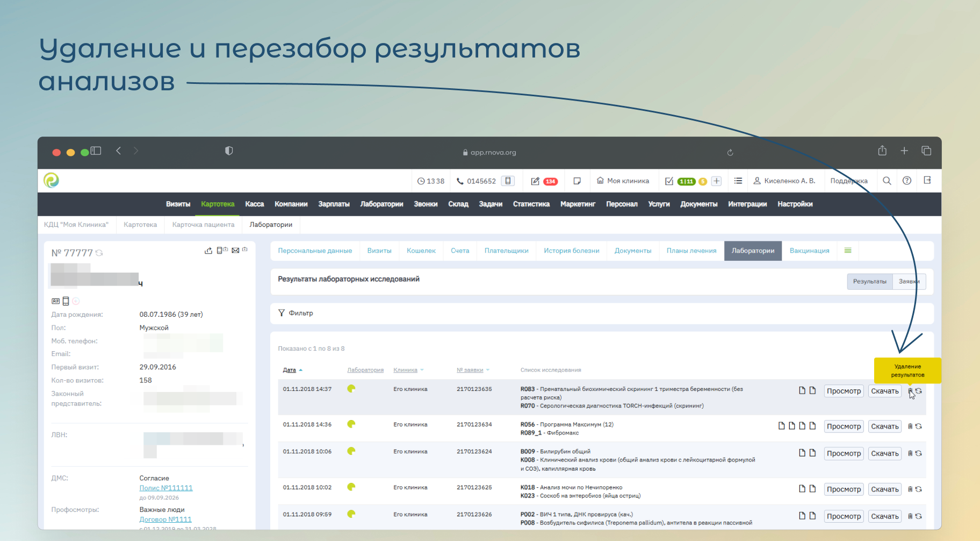Delete results for request 2170123634
This screenshot has height=541, width=980.
[910, 426]
